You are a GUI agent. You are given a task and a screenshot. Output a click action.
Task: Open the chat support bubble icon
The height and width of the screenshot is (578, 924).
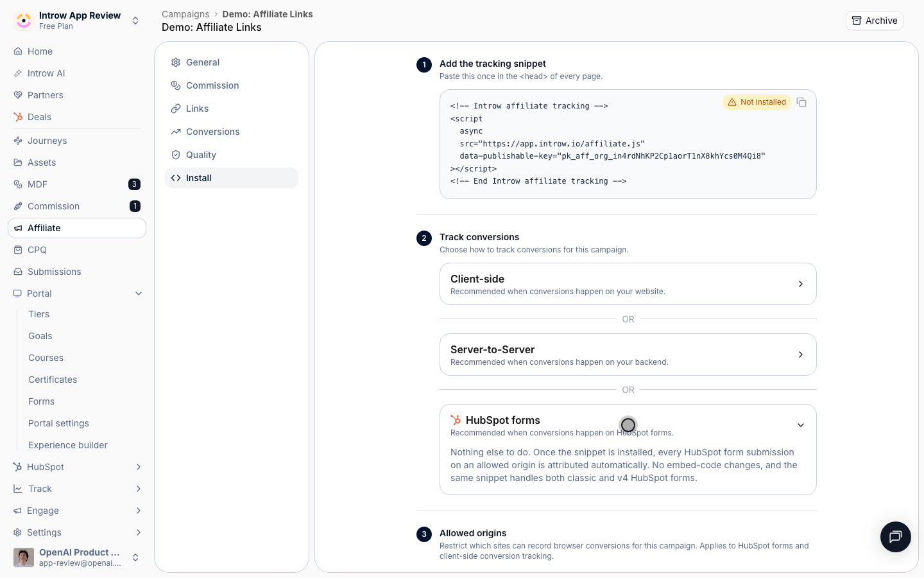pyautogui.click(x=896, y=537)
